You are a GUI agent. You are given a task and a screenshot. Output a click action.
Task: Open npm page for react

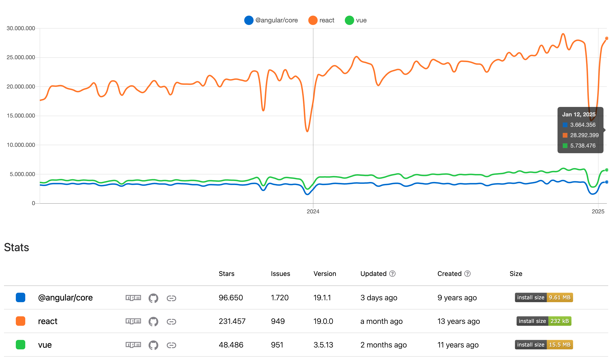point(133,321)
